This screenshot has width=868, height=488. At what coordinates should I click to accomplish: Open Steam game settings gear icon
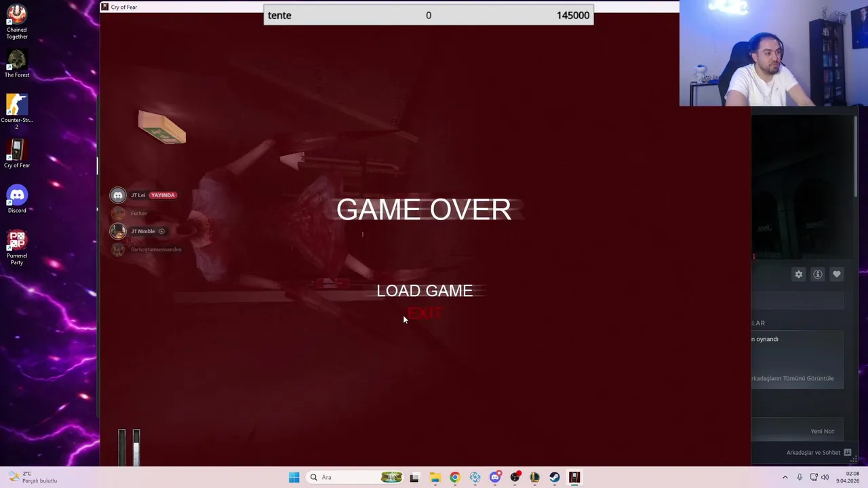(799, 274)
